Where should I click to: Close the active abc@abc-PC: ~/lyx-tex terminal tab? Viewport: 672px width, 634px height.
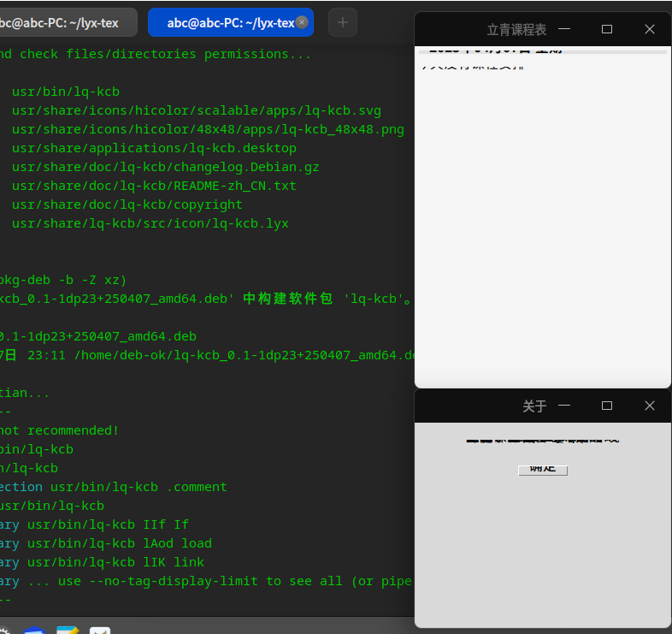[x=302, y=22]
